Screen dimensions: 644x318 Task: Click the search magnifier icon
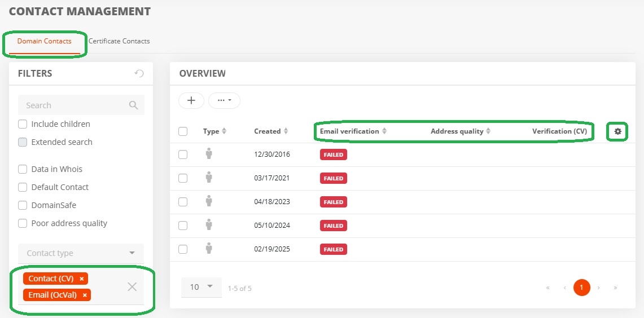(x=133, y=105)
